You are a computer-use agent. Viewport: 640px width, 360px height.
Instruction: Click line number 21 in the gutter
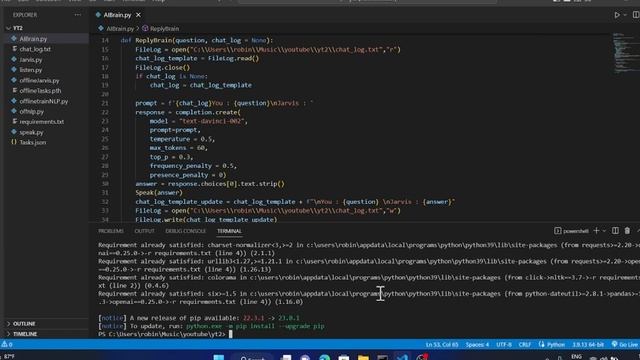pyautogui.click(x=105, y=103)
